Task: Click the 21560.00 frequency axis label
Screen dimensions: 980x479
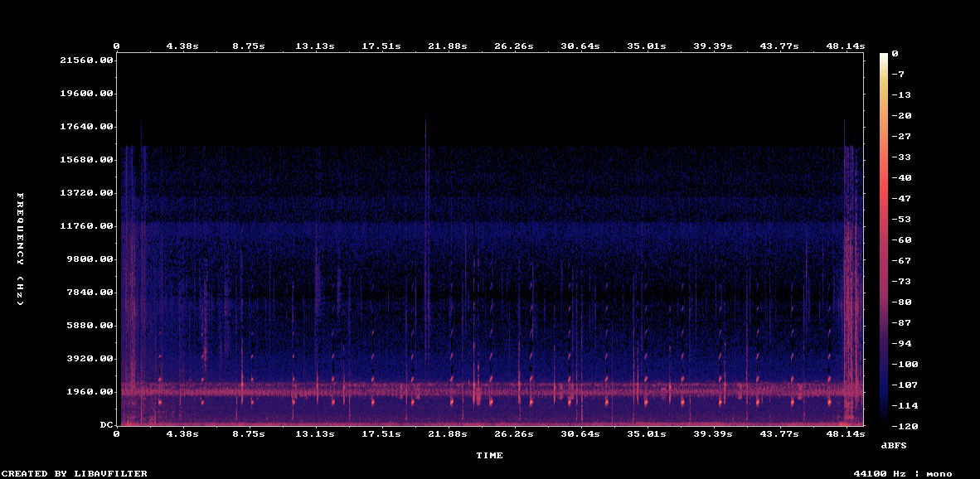Action: (85, 60)
